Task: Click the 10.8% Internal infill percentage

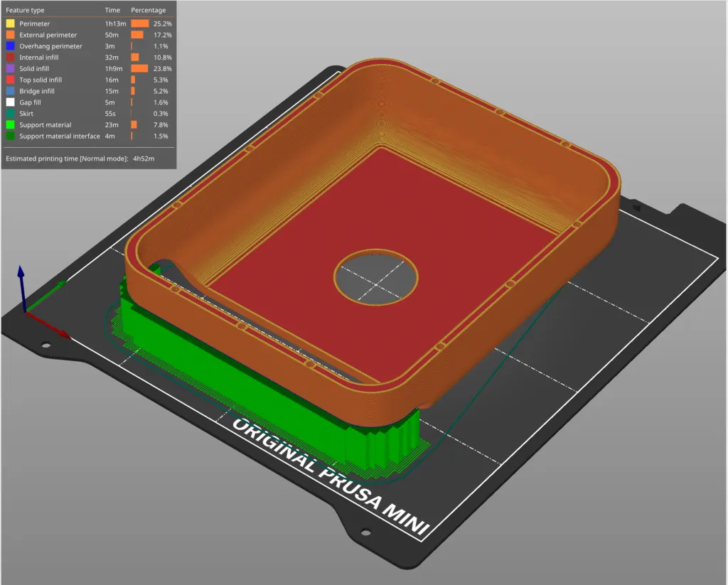Action: pos(163,58)
